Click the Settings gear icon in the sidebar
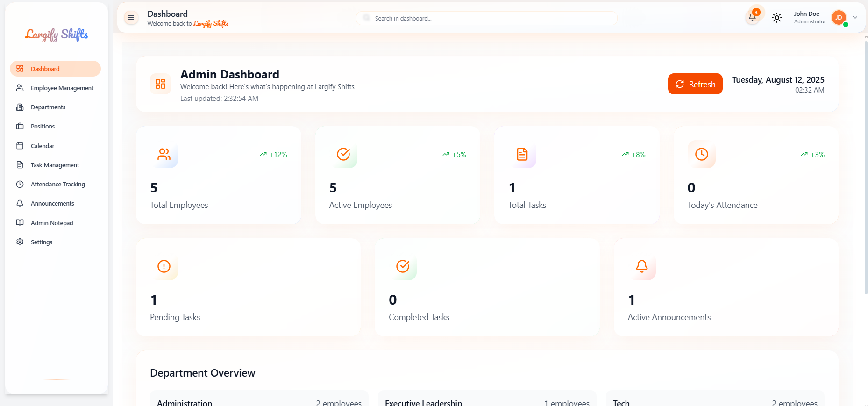The height and width of the screenshot is (406, 868). tap(20, 242)
